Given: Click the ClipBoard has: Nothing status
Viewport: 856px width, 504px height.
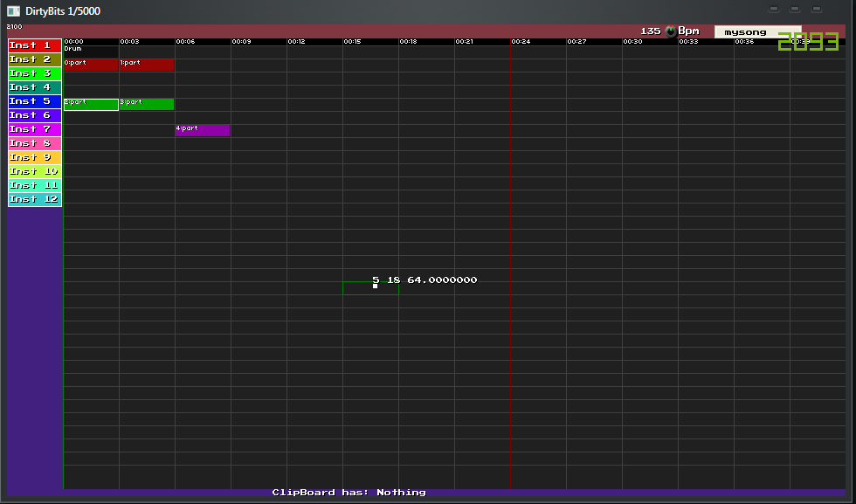Looking at the screenshot, I should tap(349, 493).
